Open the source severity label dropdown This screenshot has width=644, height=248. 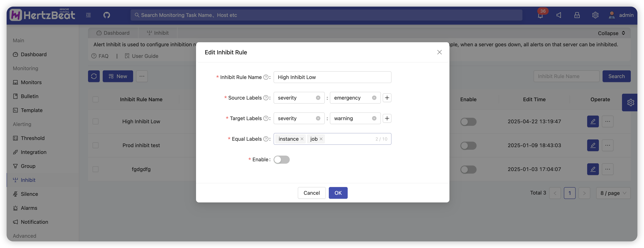click(x=295, y=98)
